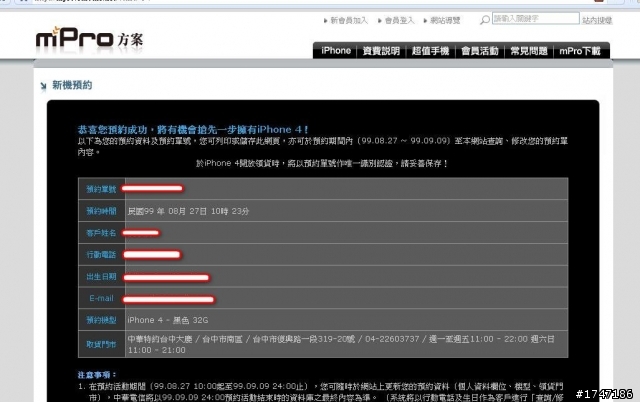The width and height of the screenshot is (640, 402).
Task: Click the 客戶姓名 row label
Action: (x=101, y=233)
